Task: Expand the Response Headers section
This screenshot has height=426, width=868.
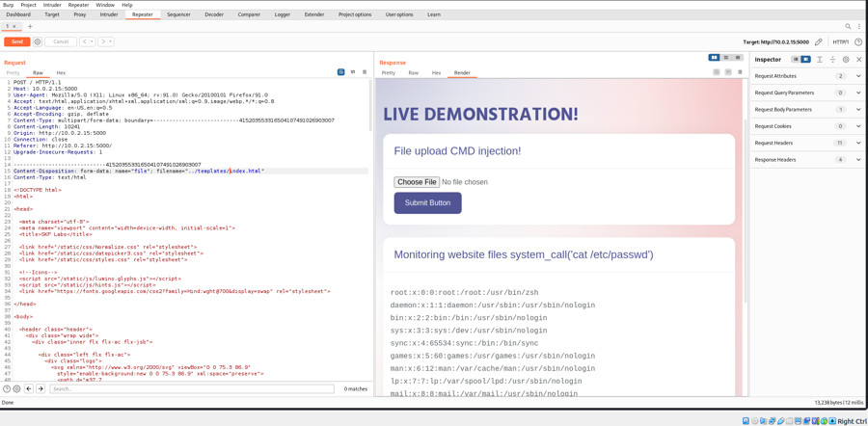Action: click(x=858, y=160)
